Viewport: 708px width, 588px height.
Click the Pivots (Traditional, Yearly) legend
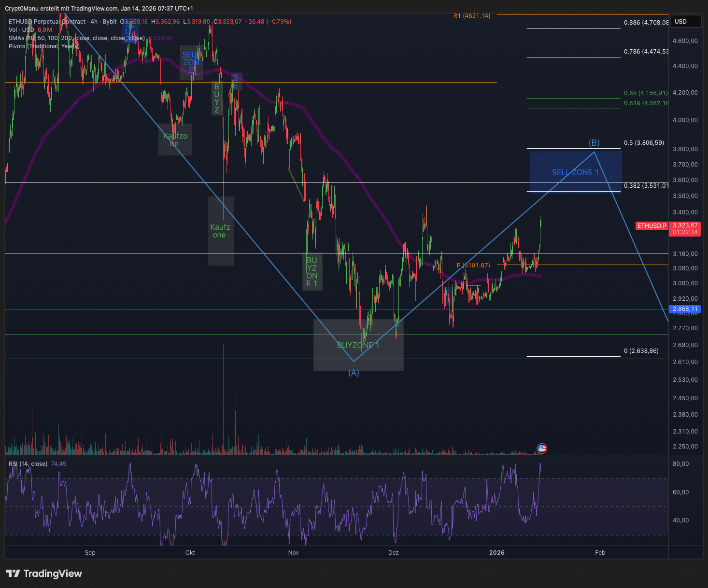[x=43, y=46]
